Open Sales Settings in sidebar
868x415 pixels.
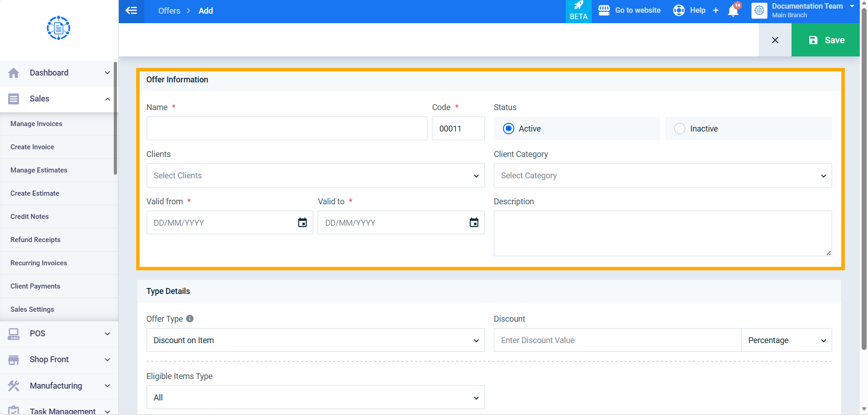click(x=32, y=309)
